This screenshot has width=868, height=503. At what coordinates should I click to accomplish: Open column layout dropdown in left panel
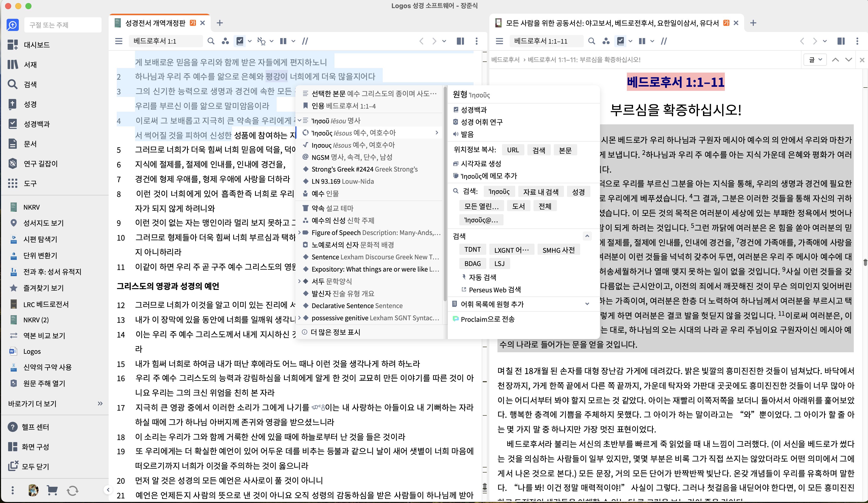pos(293,41)
